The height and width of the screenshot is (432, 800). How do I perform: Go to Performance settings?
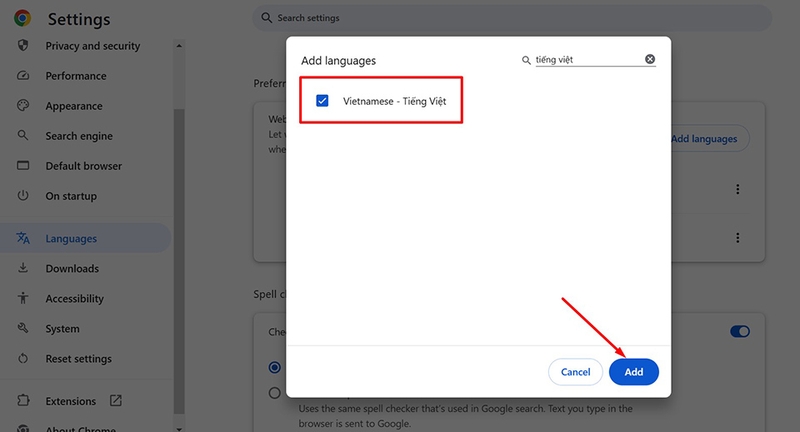coord(76,76)
